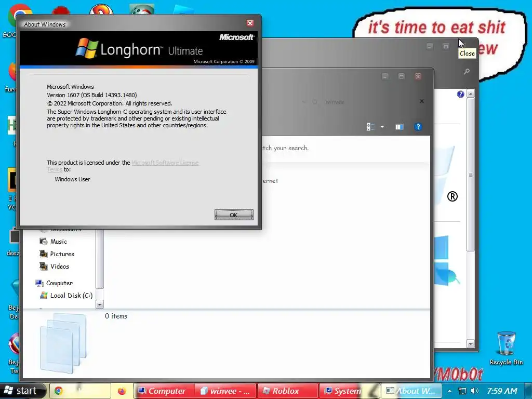532x399 pixels.
Task: Launch Firefox from quick launch
Action: (122, 391)
